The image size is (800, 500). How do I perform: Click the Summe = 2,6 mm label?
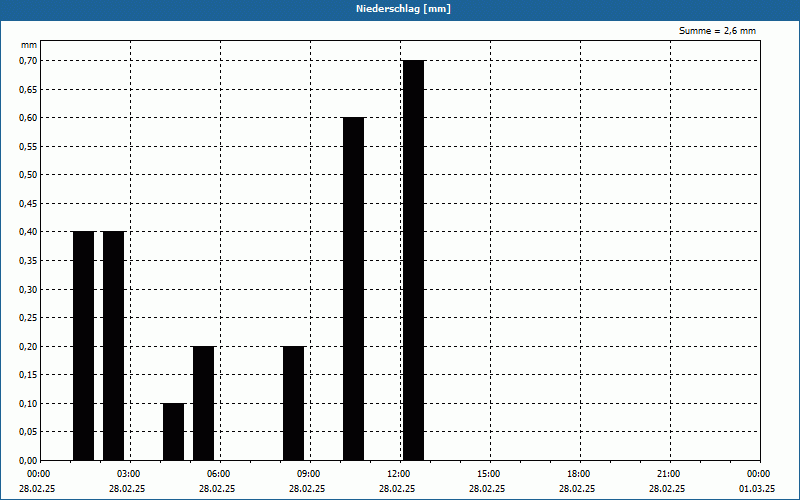point(717,31)
